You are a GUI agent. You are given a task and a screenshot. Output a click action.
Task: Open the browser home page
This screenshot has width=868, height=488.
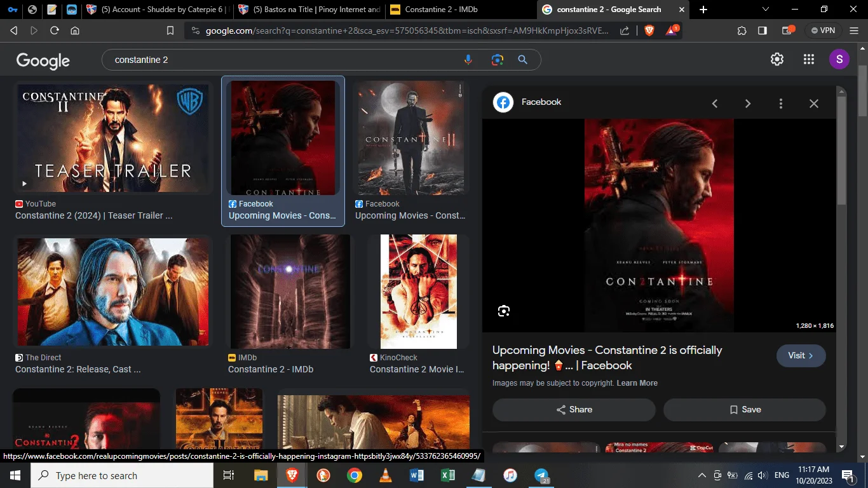pyautogui.click(x=75, y=30)
